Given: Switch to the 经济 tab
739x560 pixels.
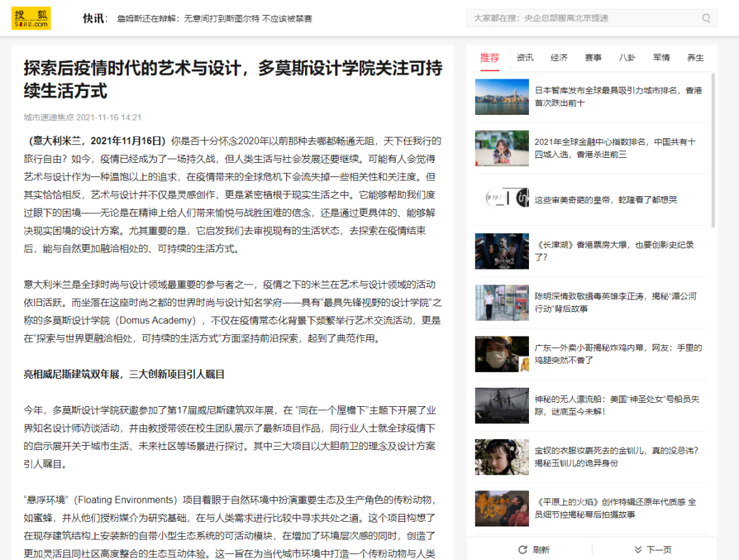Looking at the screenshot, I should (559, 57).
